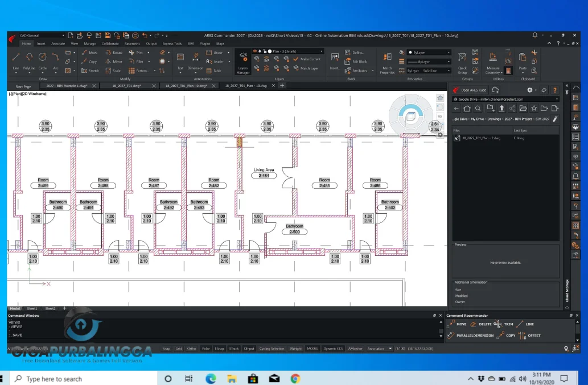
Task: Open the Plan - 2 (details) layer dropdown
Action: coord(288,51)
